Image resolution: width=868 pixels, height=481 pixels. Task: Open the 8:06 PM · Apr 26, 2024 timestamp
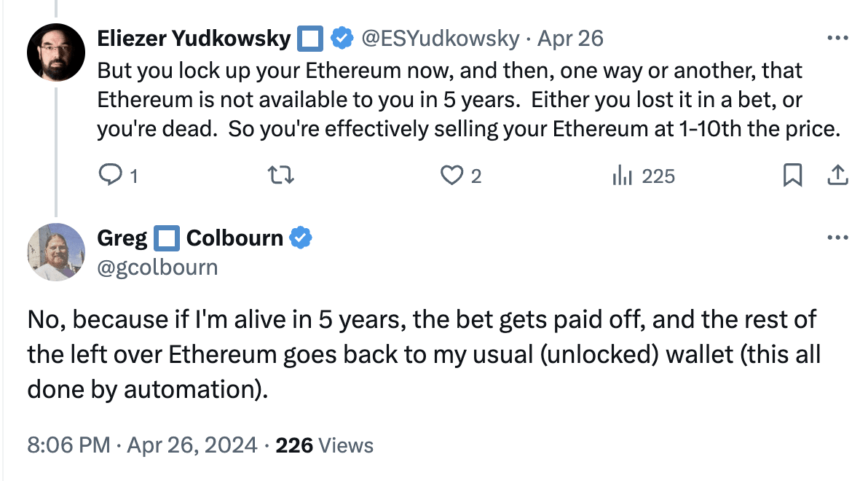click(x=142, y=445)
